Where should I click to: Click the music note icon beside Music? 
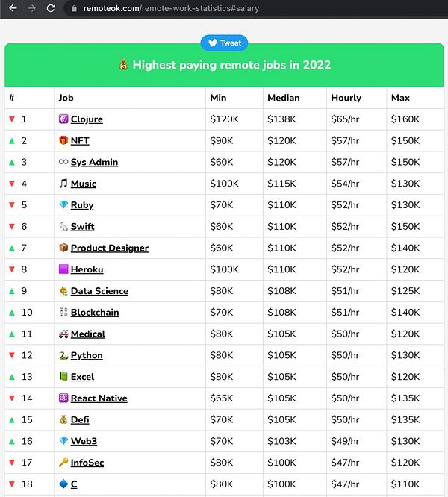pyautogui.click(x=63, y=184)
